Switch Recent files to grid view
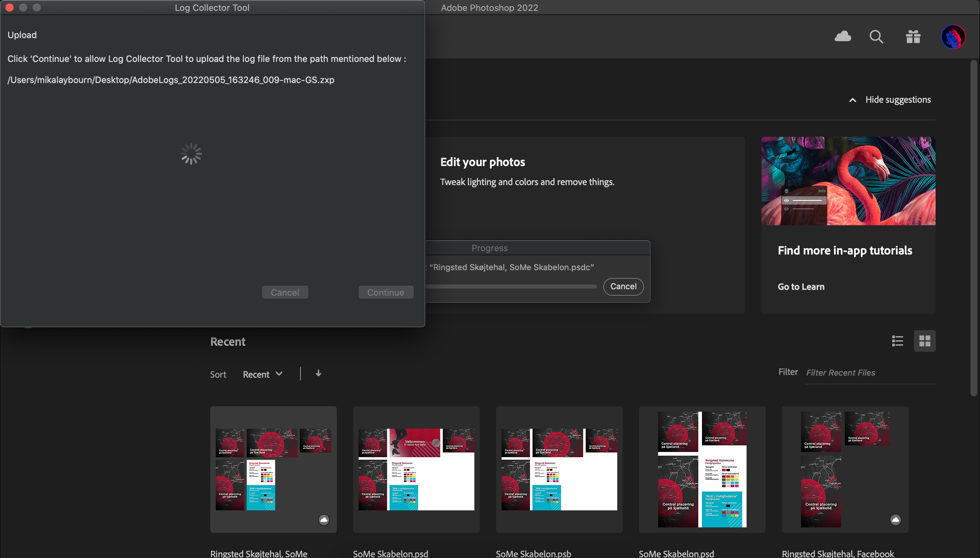980x558 pixels. 925,341
